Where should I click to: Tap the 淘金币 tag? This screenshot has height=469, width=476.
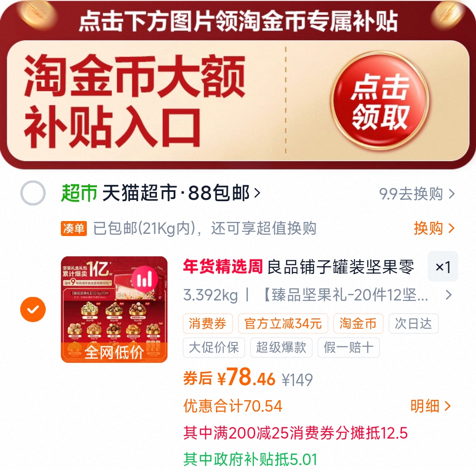[358, 323]
